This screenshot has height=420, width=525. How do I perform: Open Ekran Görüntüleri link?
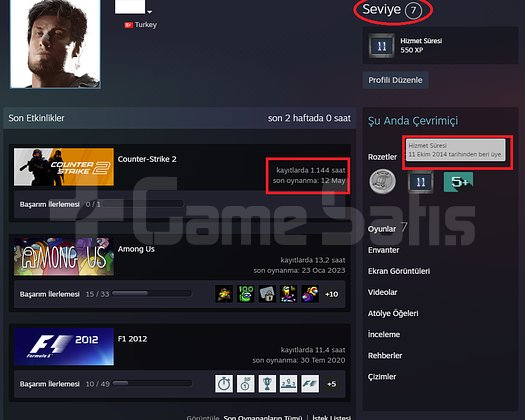(x=399, y=271)
